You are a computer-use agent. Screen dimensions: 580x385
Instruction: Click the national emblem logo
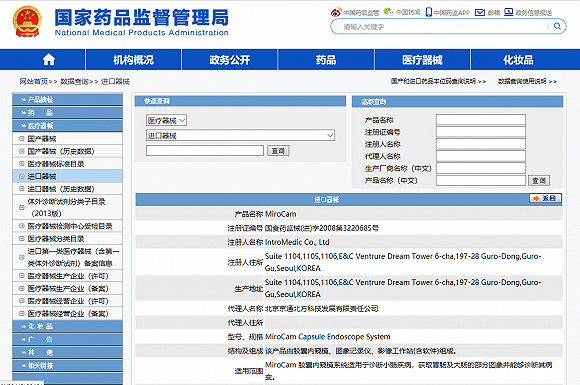coord(27,21)
